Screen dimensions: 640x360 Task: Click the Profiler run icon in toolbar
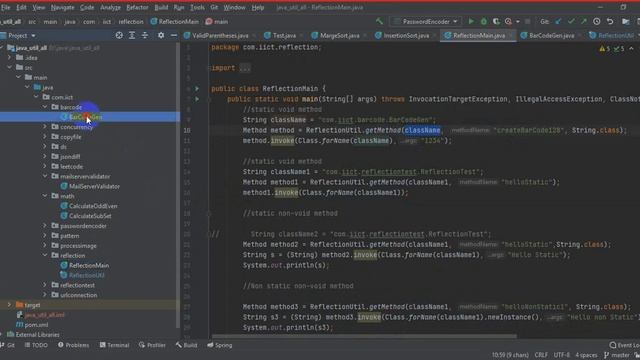[508, 21]
